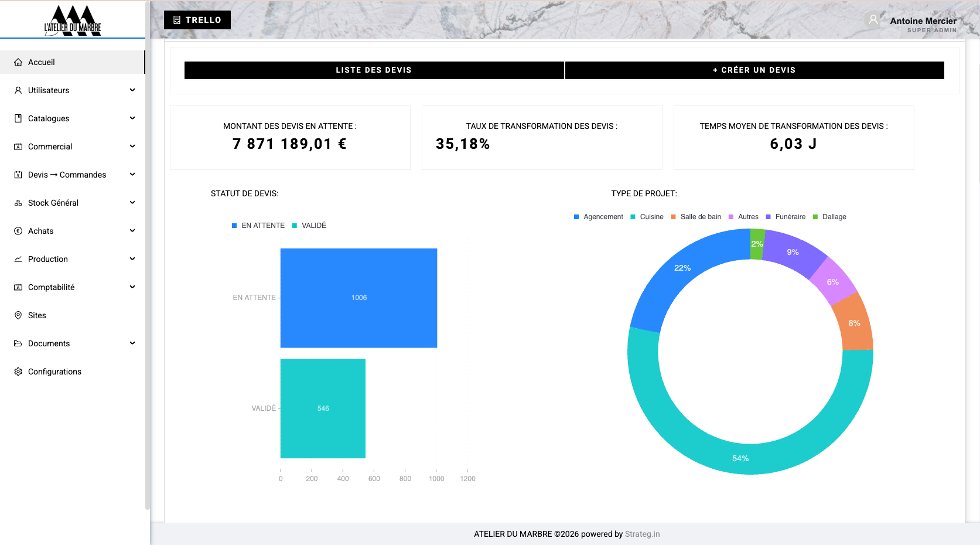Screen dimensions: 980x545
Task: Open Antoine Mercier profile name
Action: tap(923, 21)
